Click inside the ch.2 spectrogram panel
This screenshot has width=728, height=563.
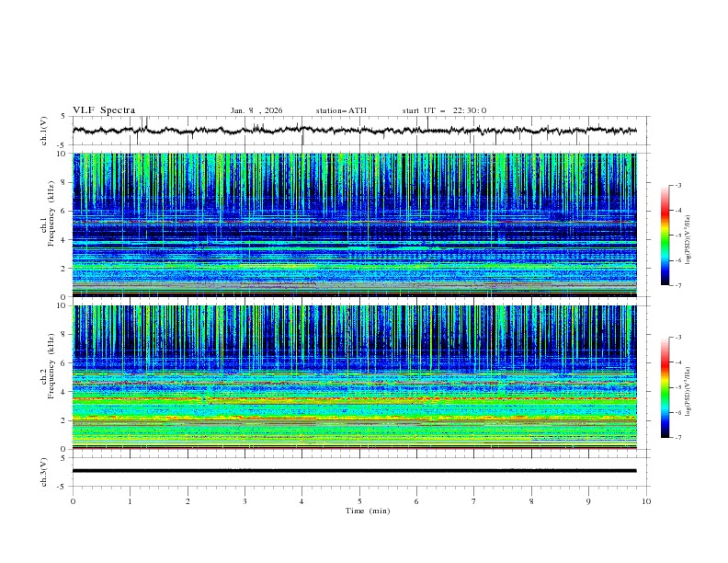354,377
